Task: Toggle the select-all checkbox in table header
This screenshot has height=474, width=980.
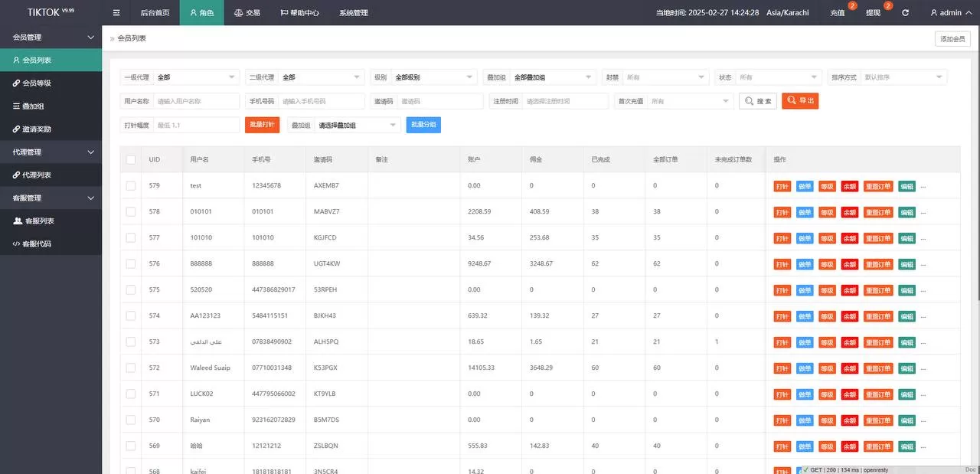Action: pos(131,159)
